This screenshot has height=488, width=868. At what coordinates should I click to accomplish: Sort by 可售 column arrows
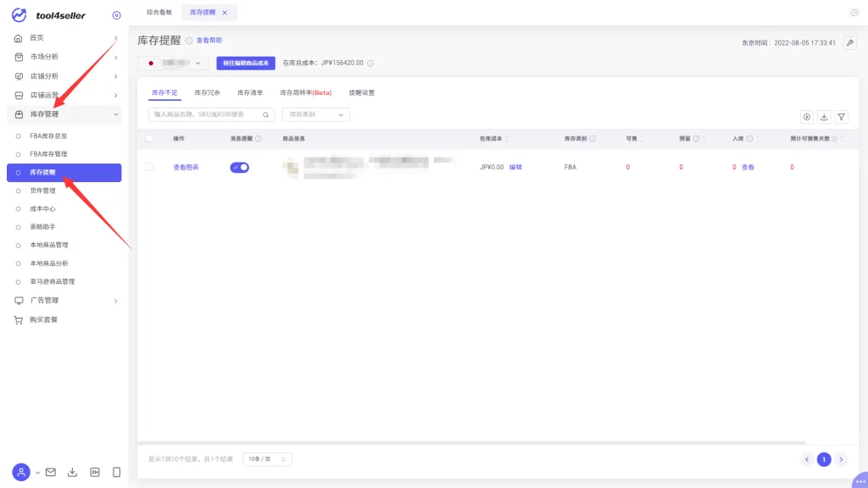(642, 139)
